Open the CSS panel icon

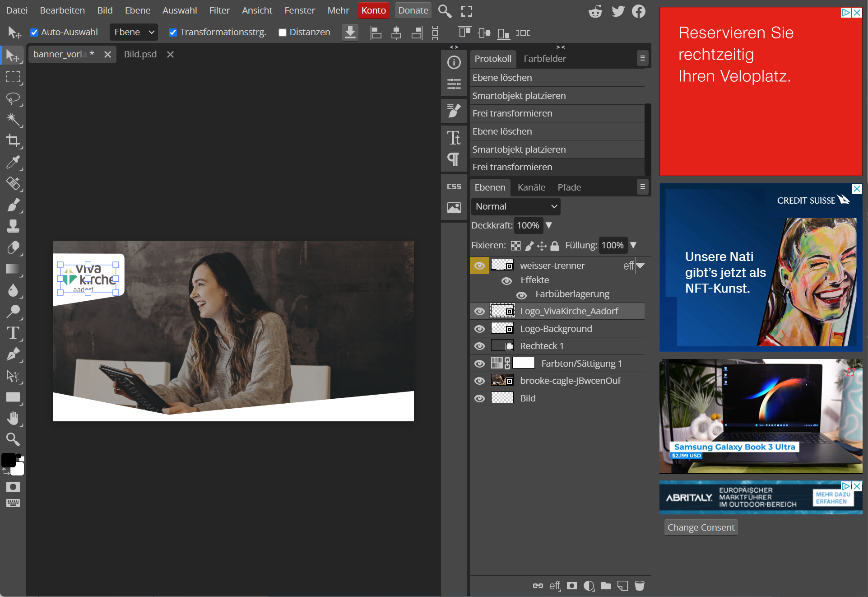click(x=454, y=187)
